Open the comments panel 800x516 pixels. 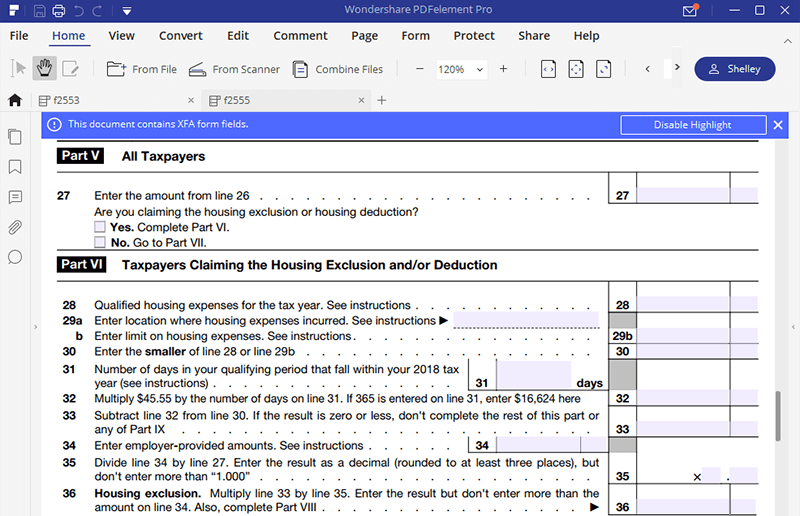[x=15, y=197]
